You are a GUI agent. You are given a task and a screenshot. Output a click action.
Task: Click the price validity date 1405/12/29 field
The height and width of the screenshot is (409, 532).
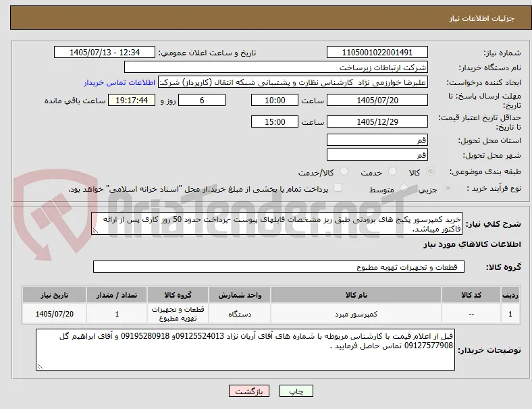377,121
